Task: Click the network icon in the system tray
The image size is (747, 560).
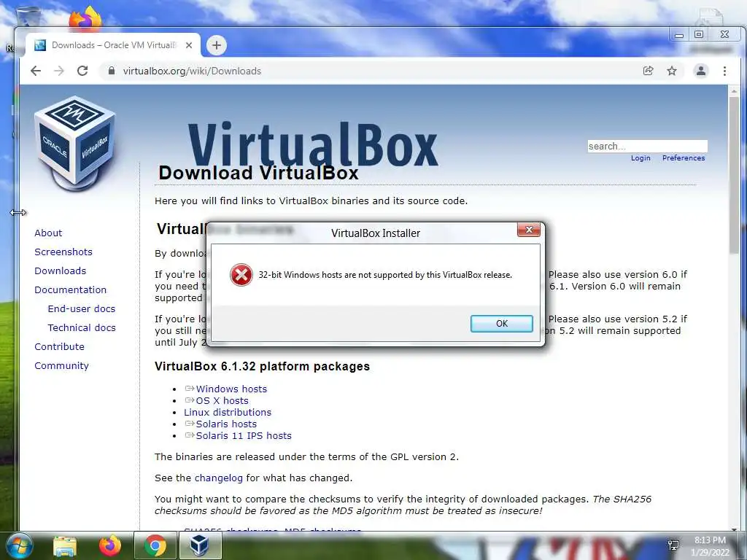Action: [673, 545]
